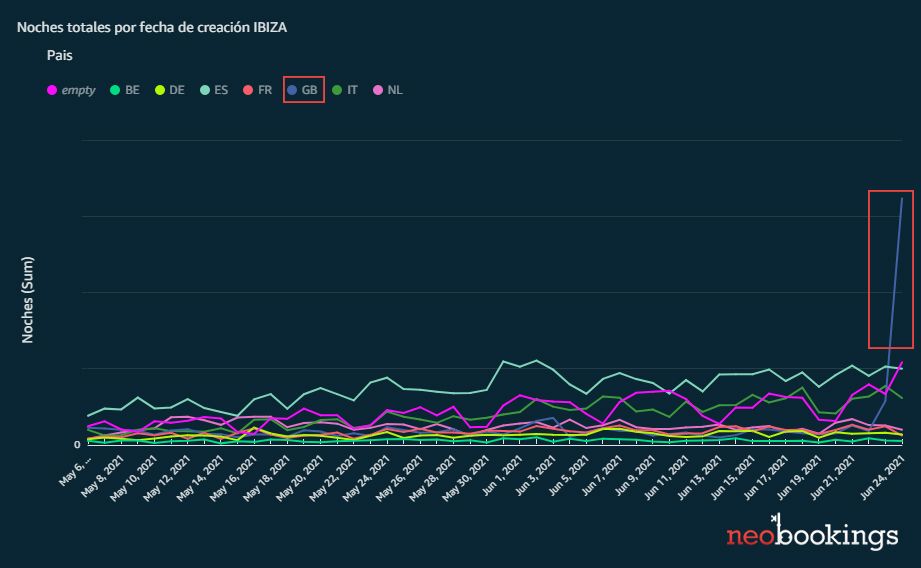Click the yellow DE legend marker

coord(159,90)
